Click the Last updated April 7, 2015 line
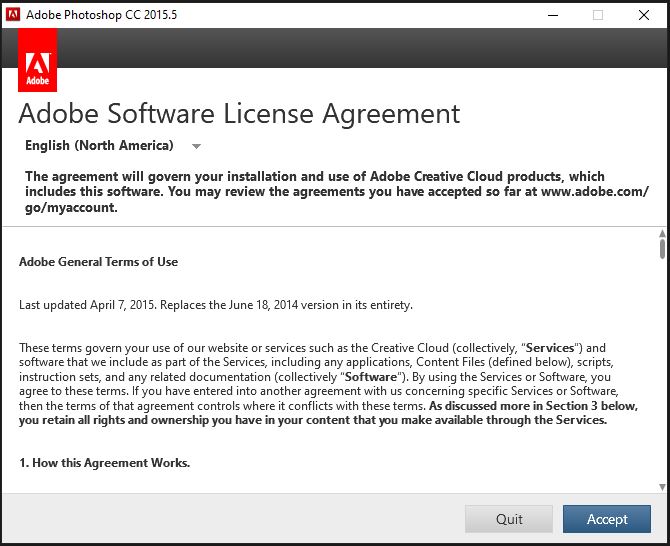This screenshot has width=670, height=546. [215, 305]
